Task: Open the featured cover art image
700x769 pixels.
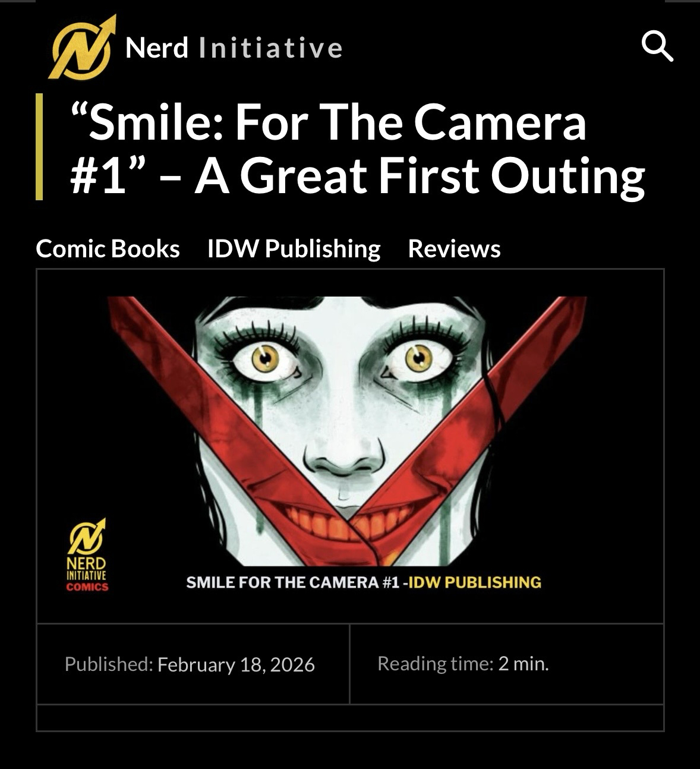Action: coord(350,446)
